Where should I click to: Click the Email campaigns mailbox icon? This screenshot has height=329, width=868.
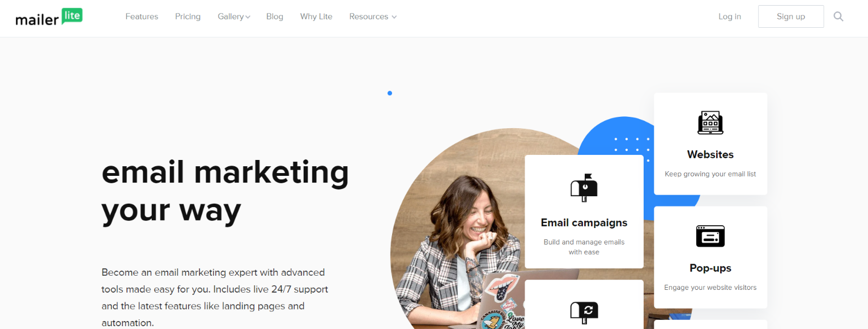click(x=584, y=188)
